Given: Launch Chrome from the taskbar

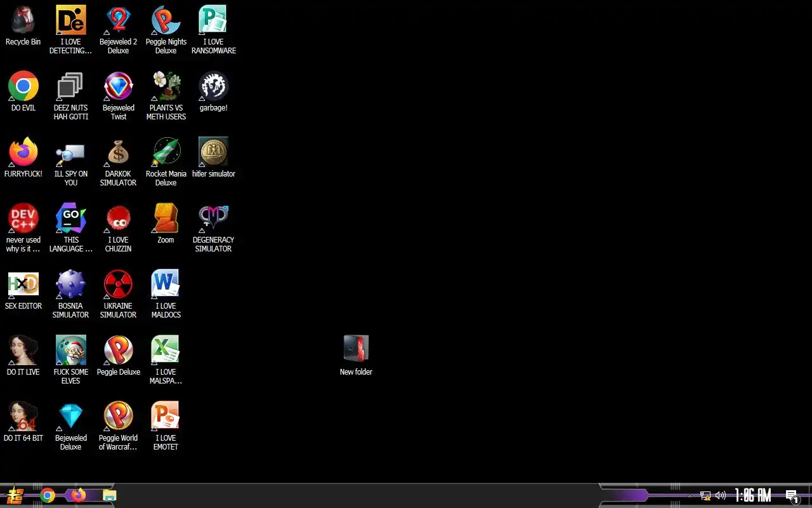Looking at the screenshot, I should pos(48,495).
